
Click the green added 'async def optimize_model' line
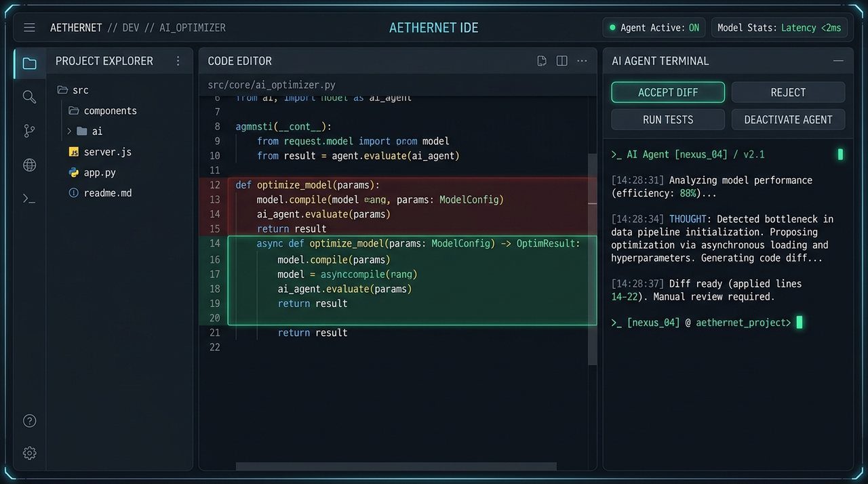coord(418,243)
